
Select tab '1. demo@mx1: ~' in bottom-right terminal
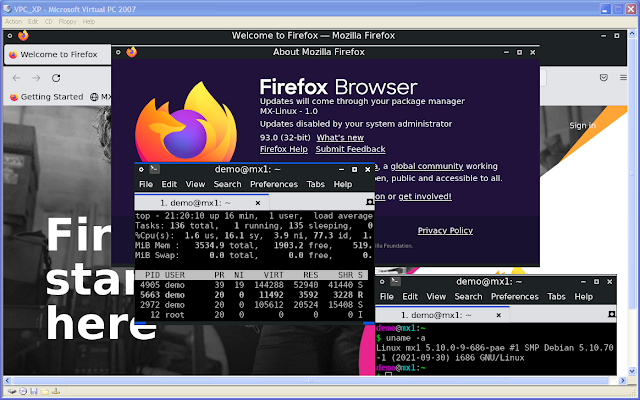click(x=442, y=315)
